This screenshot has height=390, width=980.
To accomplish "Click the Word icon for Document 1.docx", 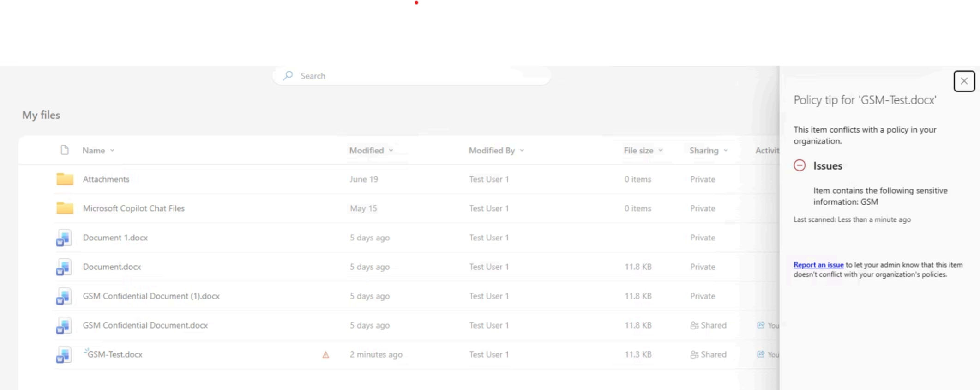I will pyautogui.click(x=64, y=238).
